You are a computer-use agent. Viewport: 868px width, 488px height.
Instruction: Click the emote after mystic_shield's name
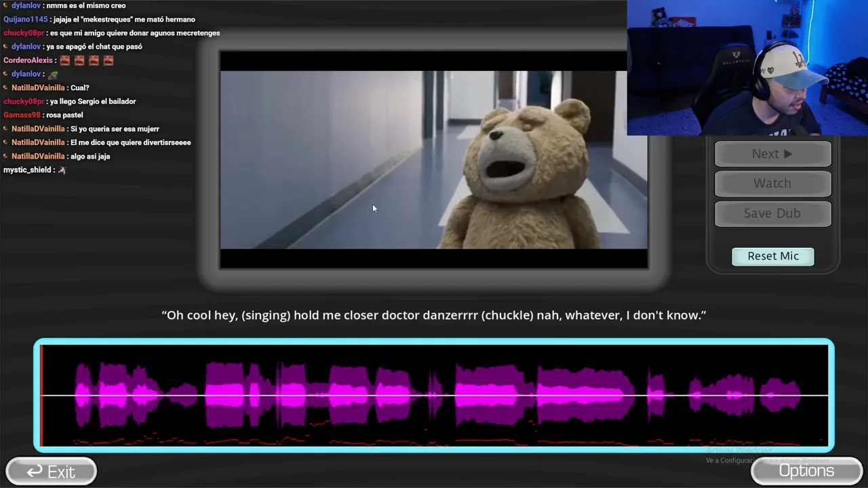pyautogui.click(x=62, y=170)
